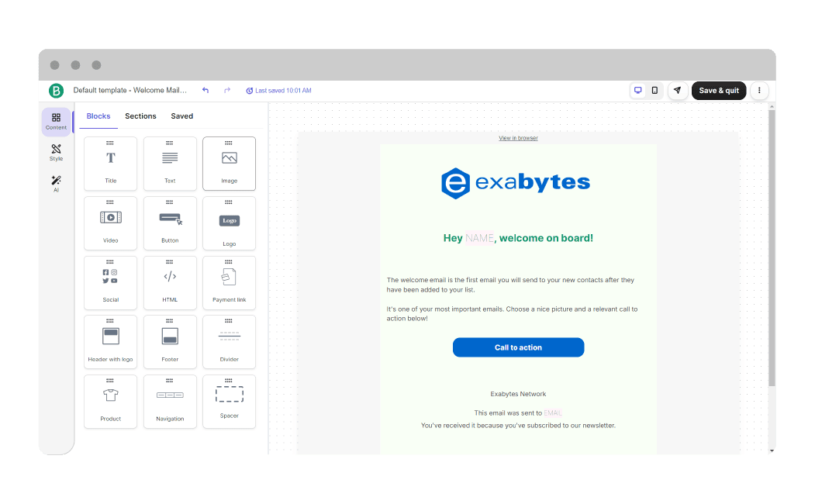
Task: Select the HTML code block
Action: click(170, 282)
